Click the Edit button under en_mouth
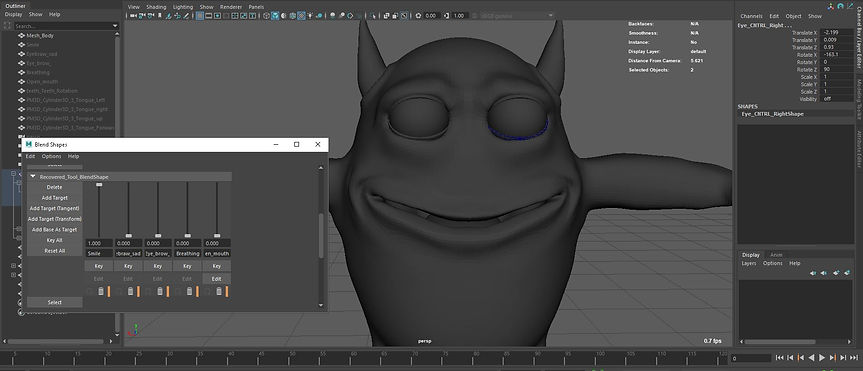This screenshot has width=863, height=371. click(x=217, y=279)
